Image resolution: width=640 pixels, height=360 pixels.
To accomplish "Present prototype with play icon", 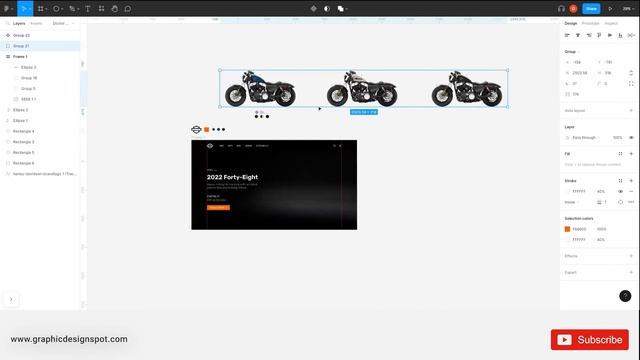I will pyautogui.click(x=610, y=9).
